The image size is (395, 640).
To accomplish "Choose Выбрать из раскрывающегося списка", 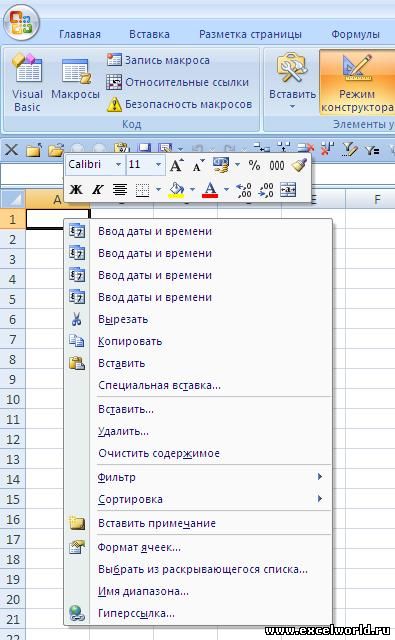I will 198,569.
